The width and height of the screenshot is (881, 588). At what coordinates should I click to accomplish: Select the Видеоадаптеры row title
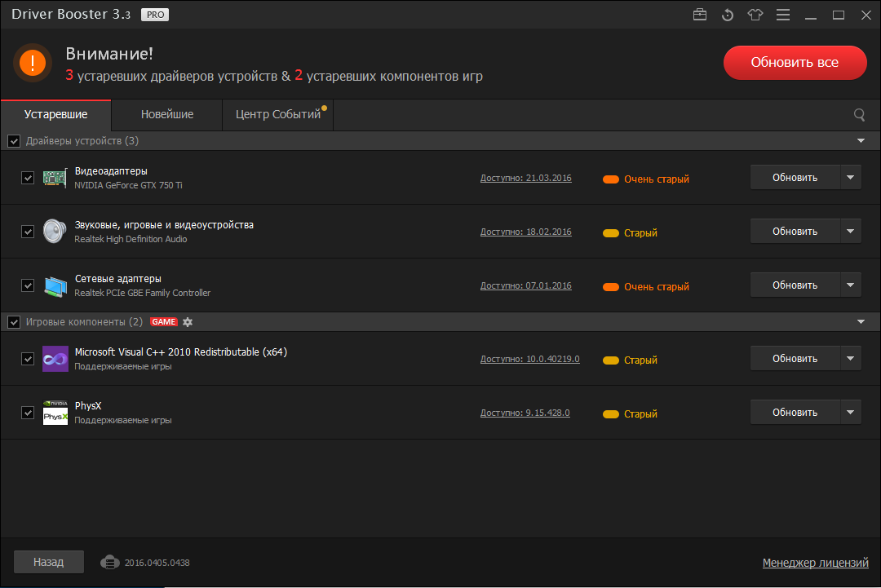click(x=111, y=171)
